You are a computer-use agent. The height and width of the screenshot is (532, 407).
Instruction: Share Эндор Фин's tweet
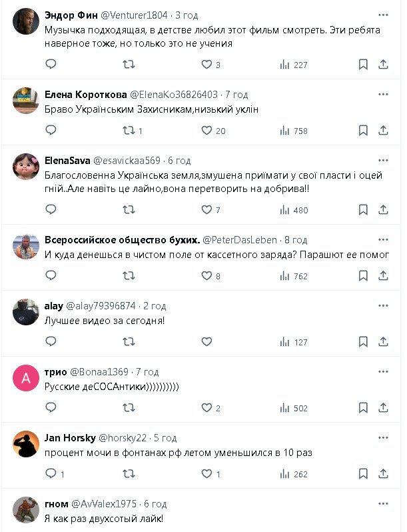tap(383, 65)
